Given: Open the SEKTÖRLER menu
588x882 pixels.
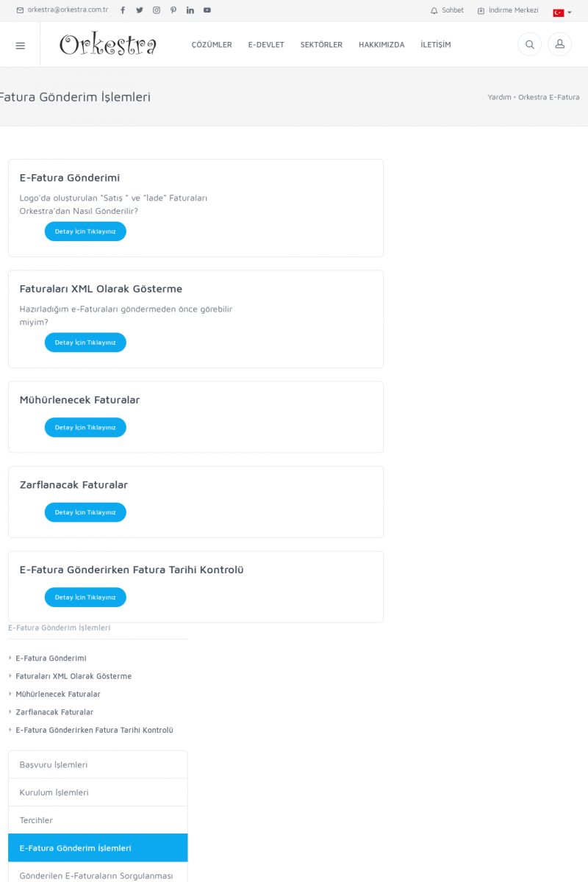Looking at the screenshot, I should 321,45.
